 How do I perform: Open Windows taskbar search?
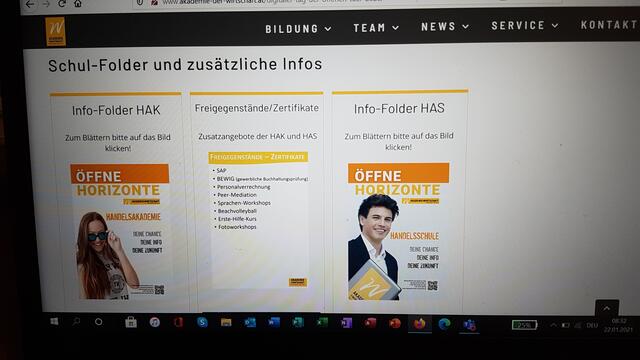click(x=76, y=322)
